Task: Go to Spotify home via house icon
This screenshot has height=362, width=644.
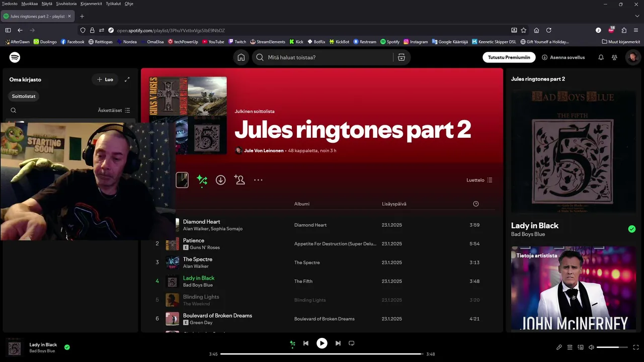Action: (x=241, y=57)
